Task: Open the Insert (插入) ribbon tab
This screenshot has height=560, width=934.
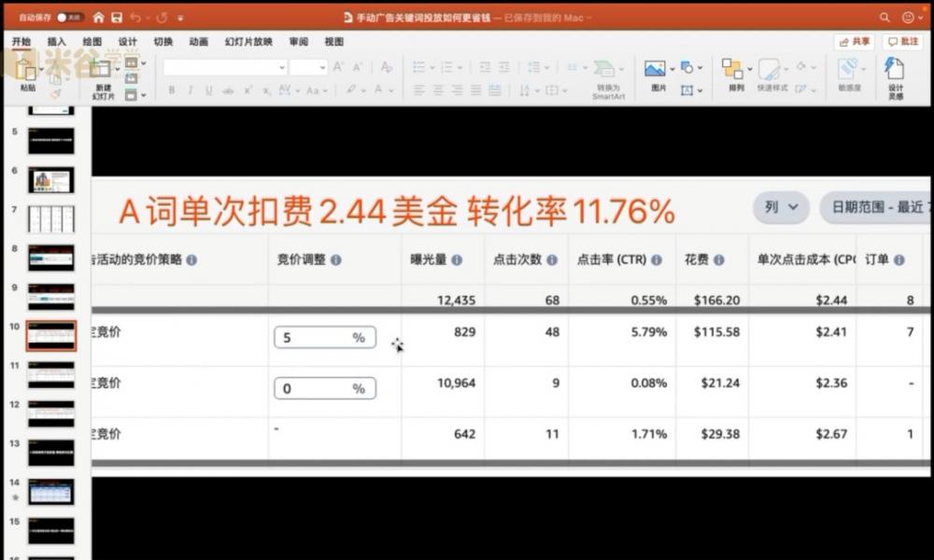Action: tap(57, 42)
